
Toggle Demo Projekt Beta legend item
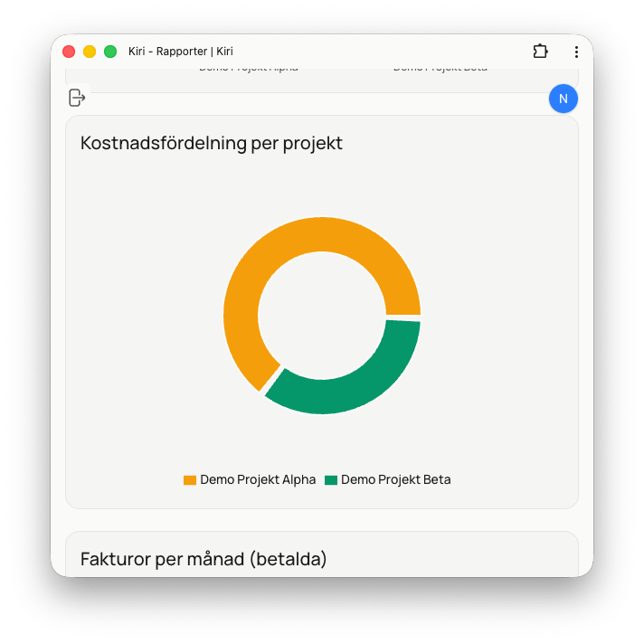point(388,479)
